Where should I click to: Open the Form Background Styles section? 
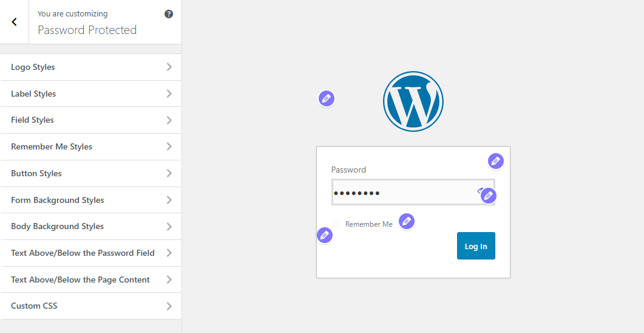coord(91,200)
